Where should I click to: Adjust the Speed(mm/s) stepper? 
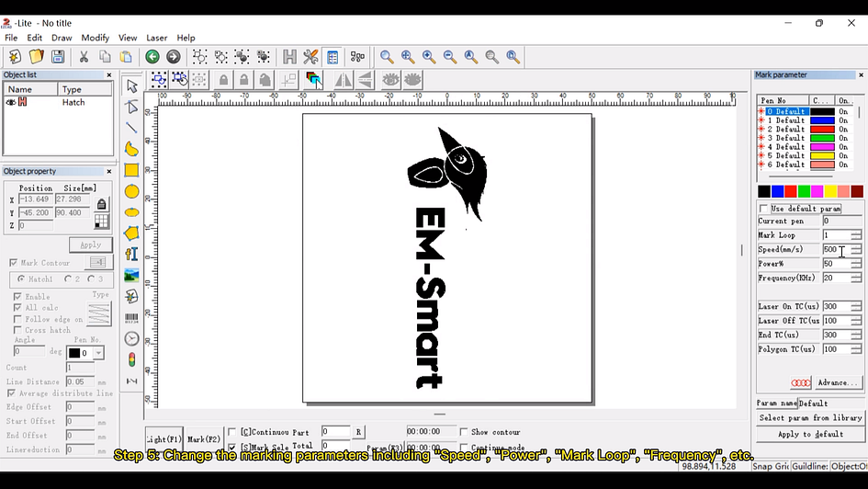[856, 250]
